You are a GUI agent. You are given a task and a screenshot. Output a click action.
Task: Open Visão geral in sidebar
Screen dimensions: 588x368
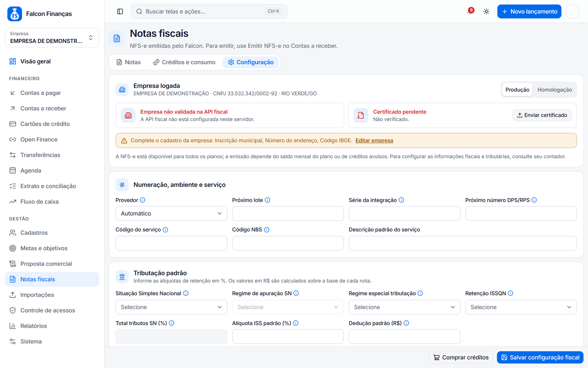52,61
